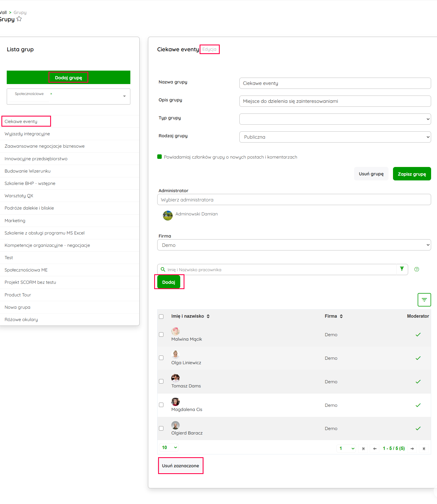The height and width of the screenshot is (504, 437).
Task: Open the help question mark icon
Action: pos(417,269)
